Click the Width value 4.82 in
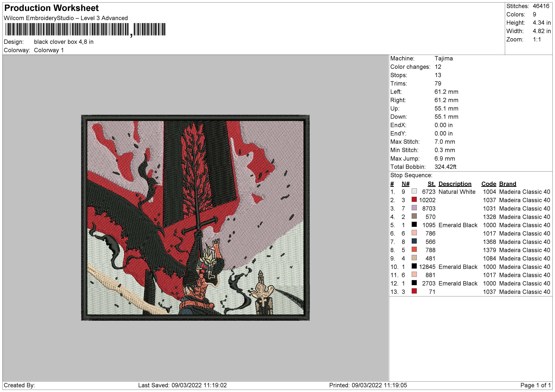Image resolution: width=555 pixels, height=392 pixels. (542, 31)
